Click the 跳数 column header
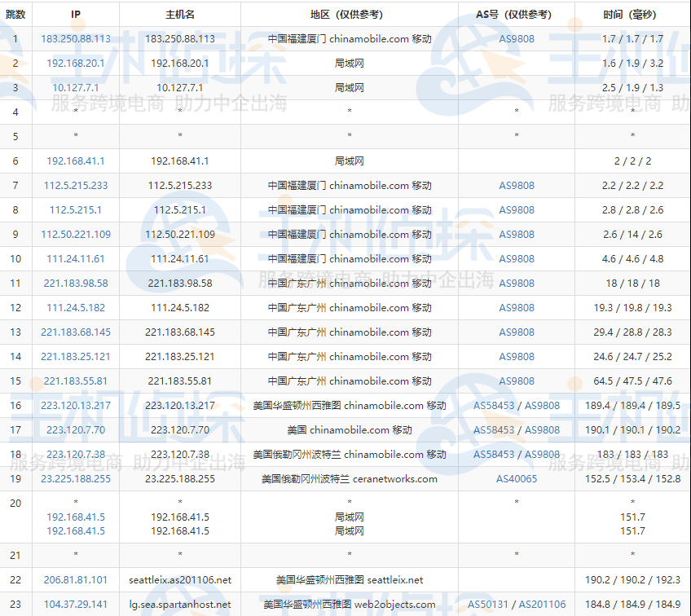The width and height of the screenshot is (691, 616). tap(15, 13)
